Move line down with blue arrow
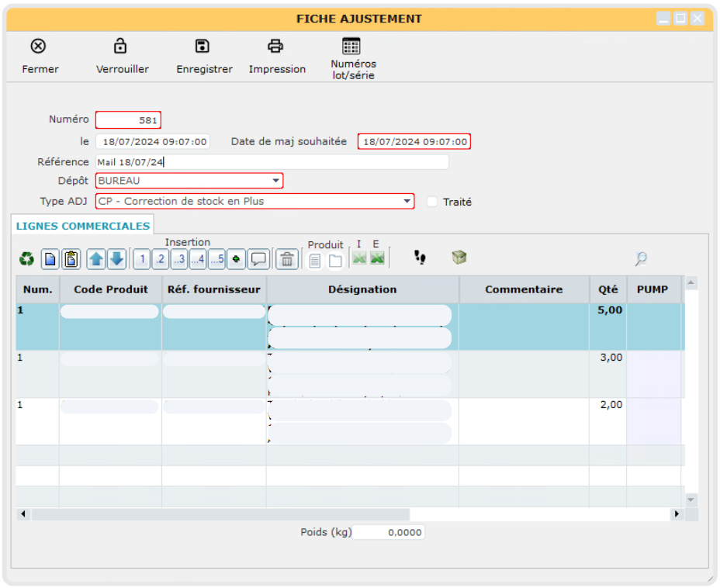This screenshot has width=720, height=588. [x=116, y=259]
